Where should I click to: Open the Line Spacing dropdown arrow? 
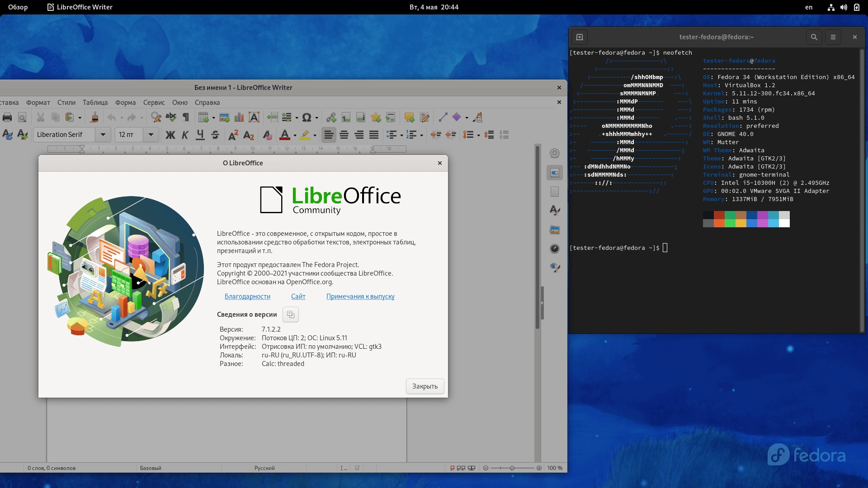click(478, 135)
